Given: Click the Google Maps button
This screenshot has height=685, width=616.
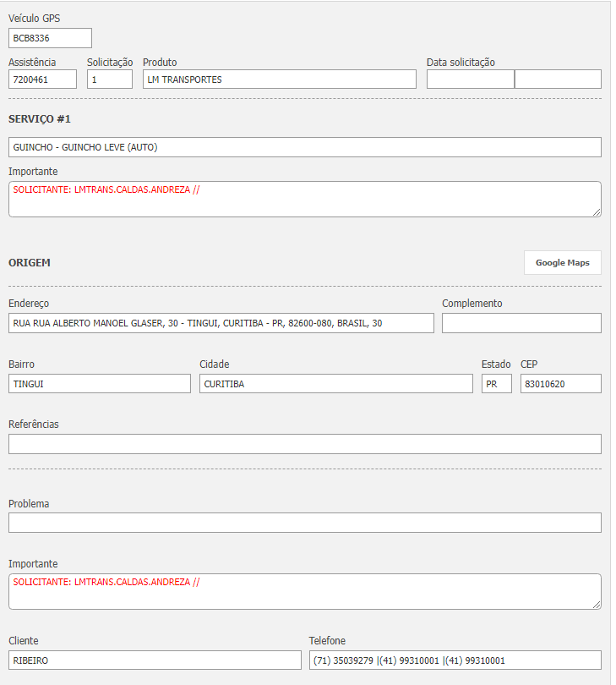Looking at the screenshot, I should pos(562,262).
